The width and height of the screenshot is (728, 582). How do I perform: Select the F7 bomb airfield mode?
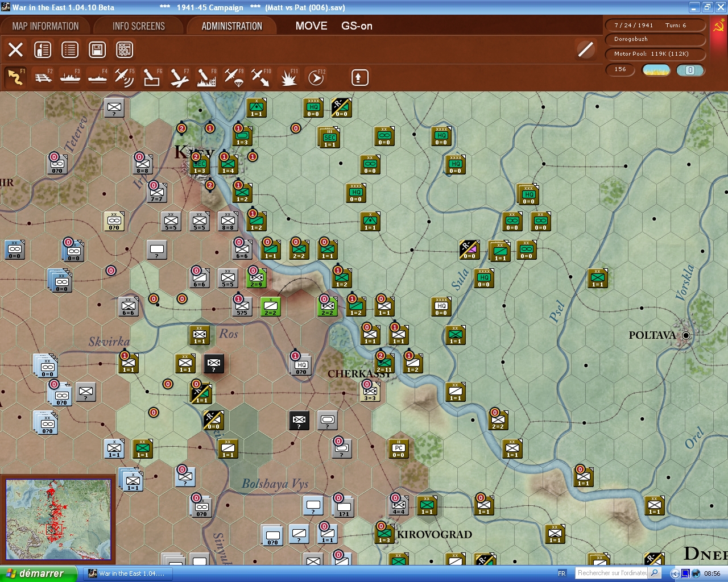(x=179, y=77)
